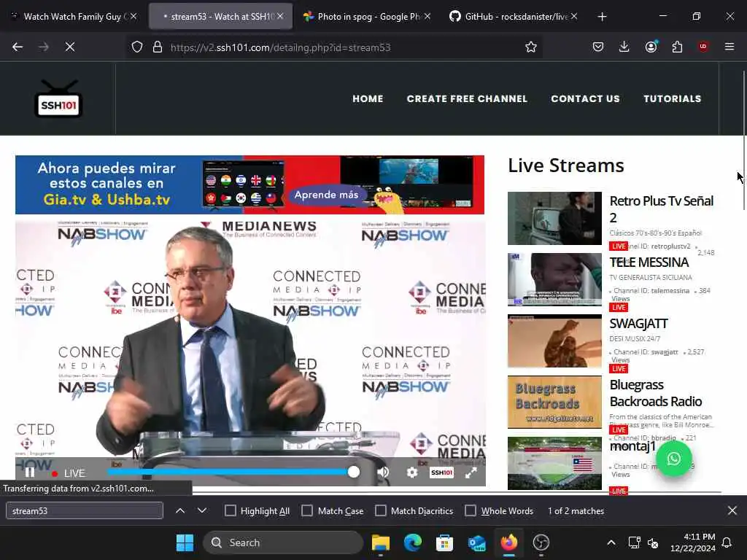Open TUTORIALS page
The height and width of the screenshot is (560, 747).
672,98
